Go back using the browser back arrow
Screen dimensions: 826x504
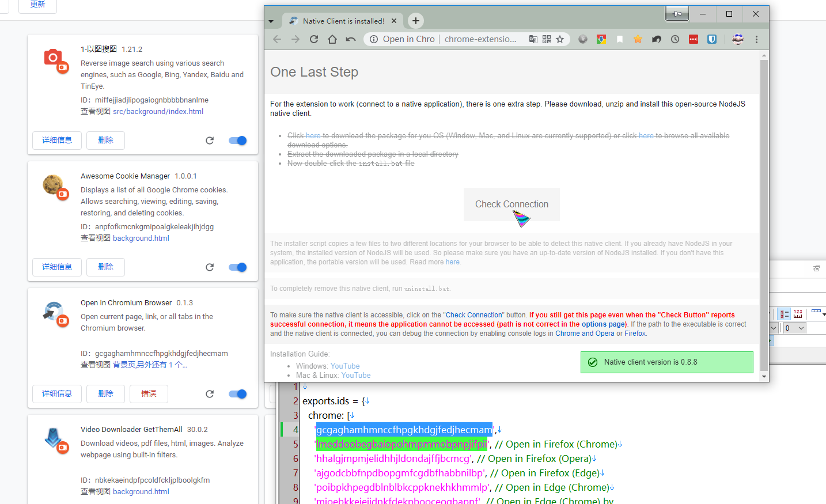[277, 39]
